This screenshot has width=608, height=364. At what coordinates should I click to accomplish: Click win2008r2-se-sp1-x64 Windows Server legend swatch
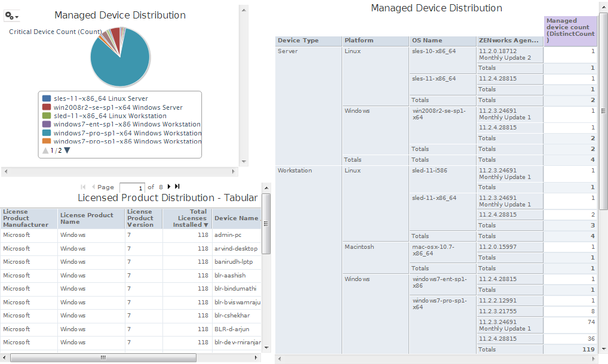47,107
